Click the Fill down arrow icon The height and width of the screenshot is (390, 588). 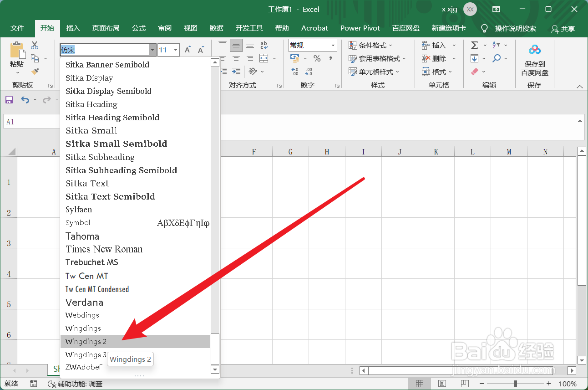(x=474, y=58)
